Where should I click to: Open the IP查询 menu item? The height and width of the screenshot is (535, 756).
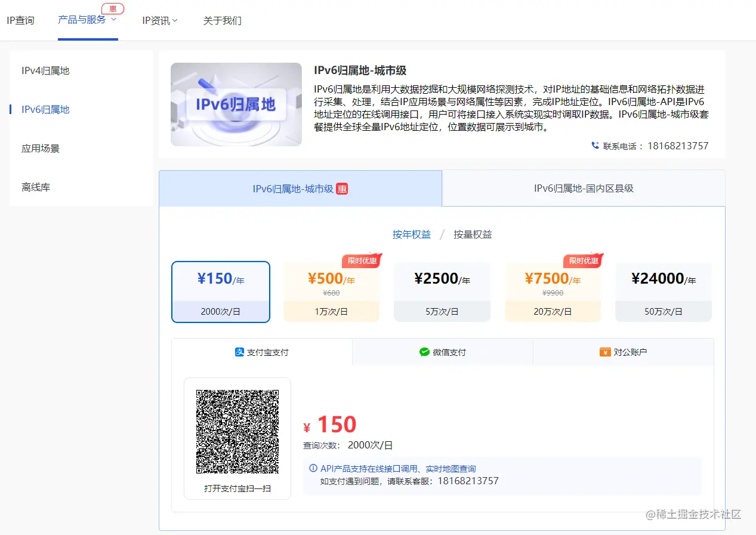(x=20, y=20)
